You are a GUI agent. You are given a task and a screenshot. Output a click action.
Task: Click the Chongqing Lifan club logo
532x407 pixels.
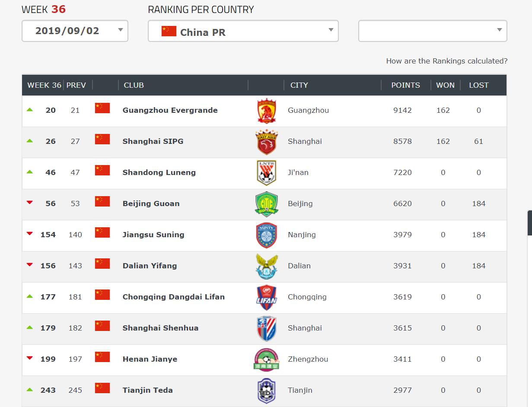[266, 297]
